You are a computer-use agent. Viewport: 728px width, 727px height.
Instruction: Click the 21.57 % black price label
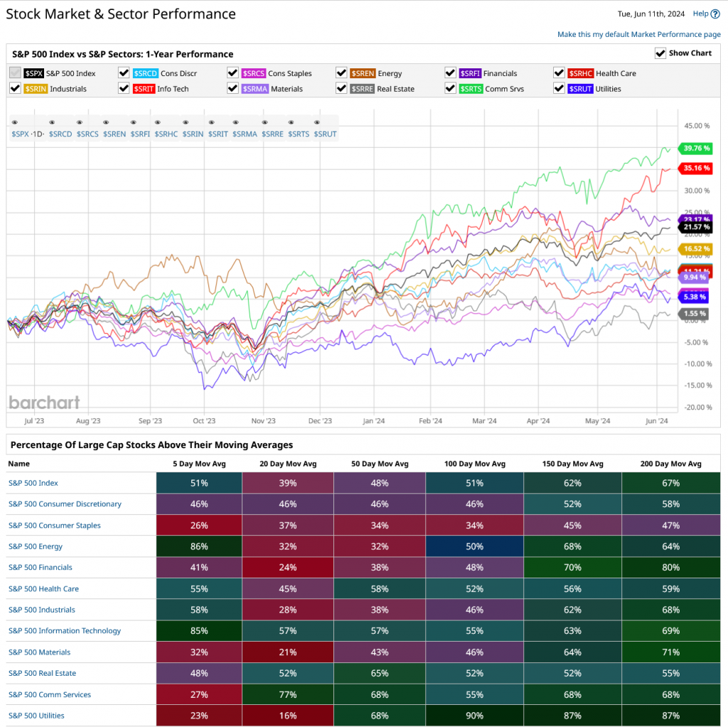(x=695, y=227)
